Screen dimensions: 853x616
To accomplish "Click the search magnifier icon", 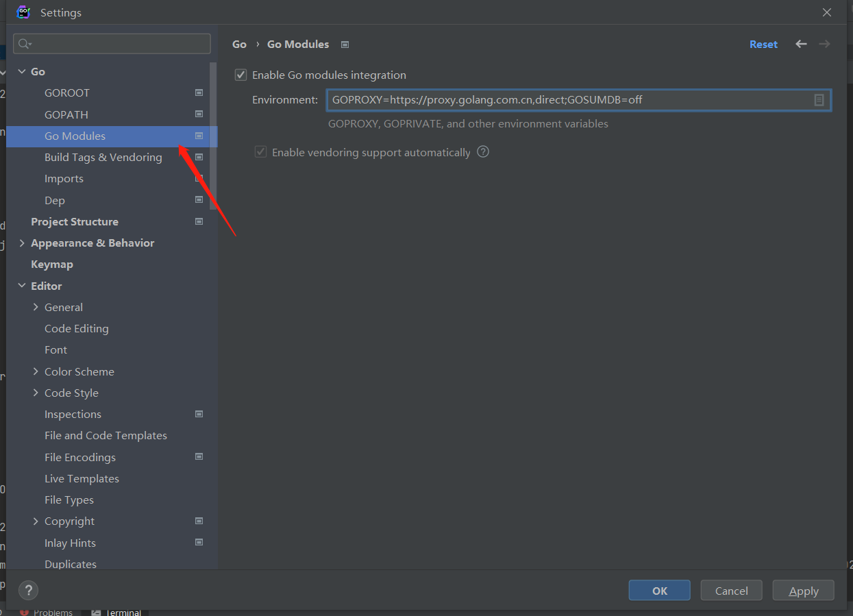I will coord(24,44).
